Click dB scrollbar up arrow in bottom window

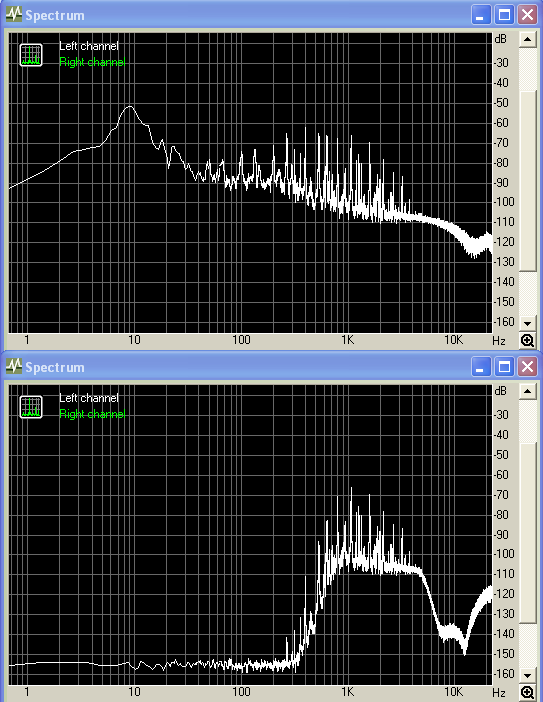coord(527,391)
